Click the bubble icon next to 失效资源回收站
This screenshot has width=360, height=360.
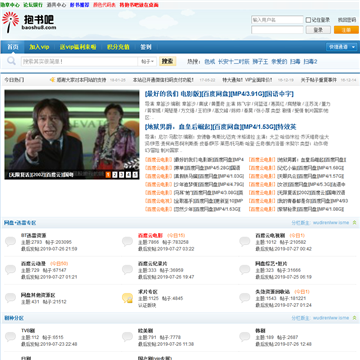(245, 298)
